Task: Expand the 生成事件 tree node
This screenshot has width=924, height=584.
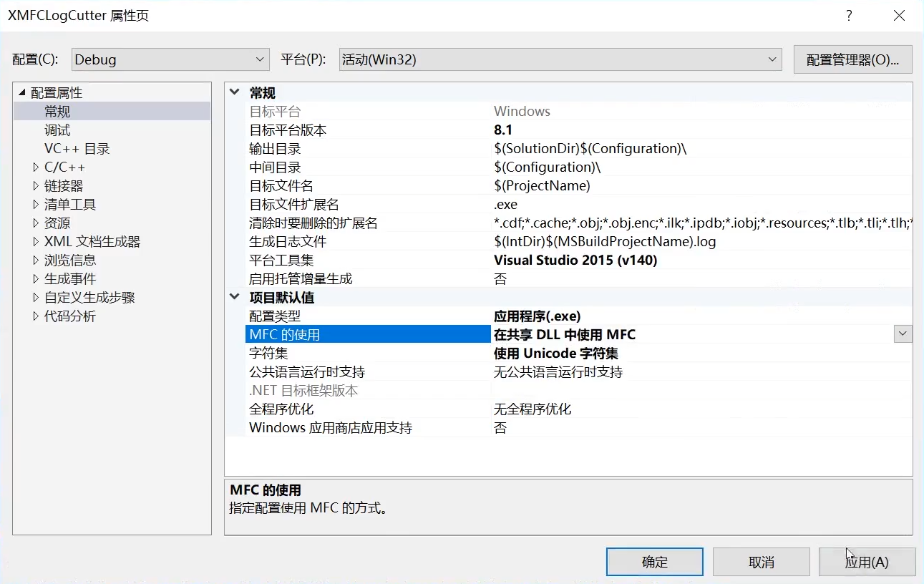Action: click(36, 279)
